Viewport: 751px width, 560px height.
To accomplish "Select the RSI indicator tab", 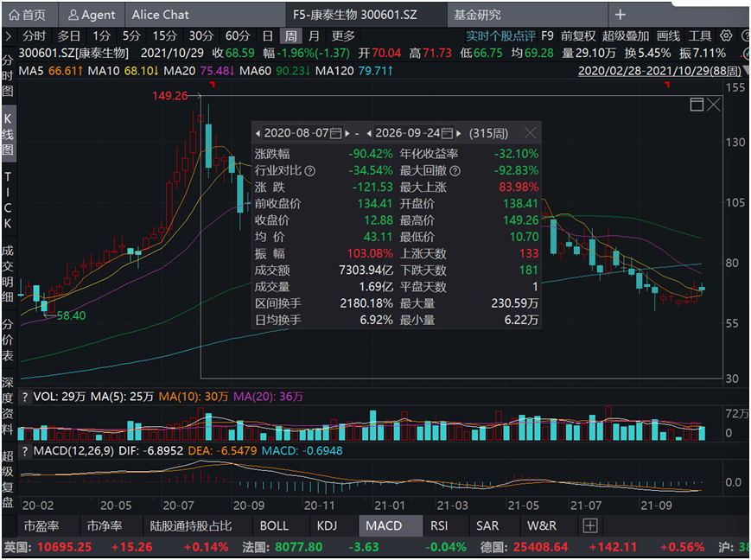I will [x=439, y=525].
